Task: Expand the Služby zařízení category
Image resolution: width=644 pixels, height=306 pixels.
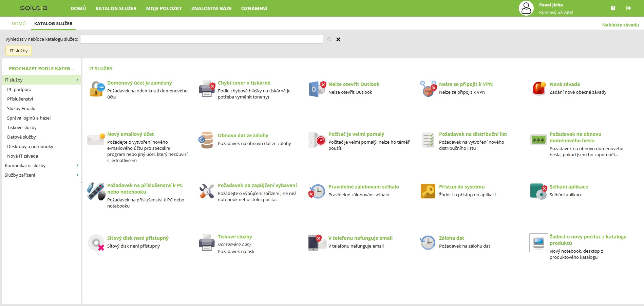Action: tap(77, 175)
